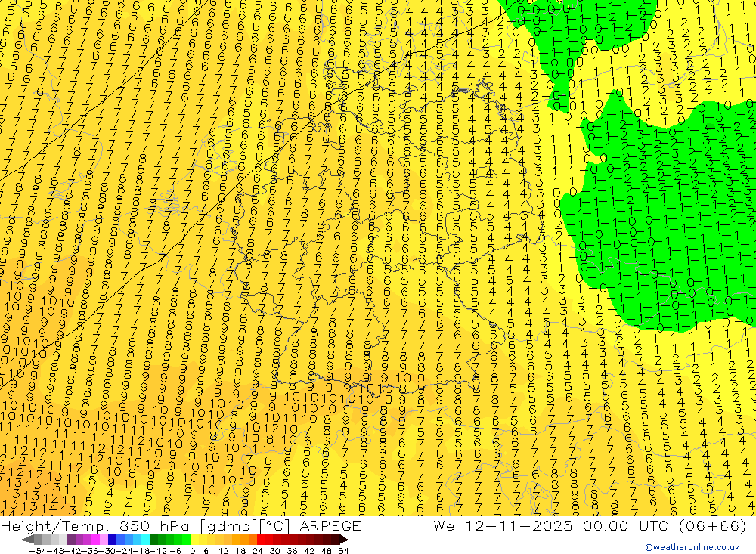This screenshot has width=756, height=554.
Task: Click the gray left arrow cap of the legend
Action: 27,540
